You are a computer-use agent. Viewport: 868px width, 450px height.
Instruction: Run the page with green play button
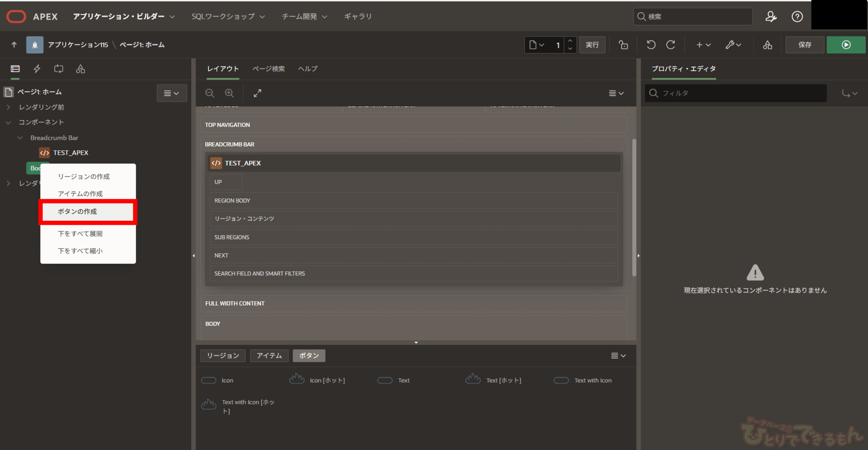(846, 45)
